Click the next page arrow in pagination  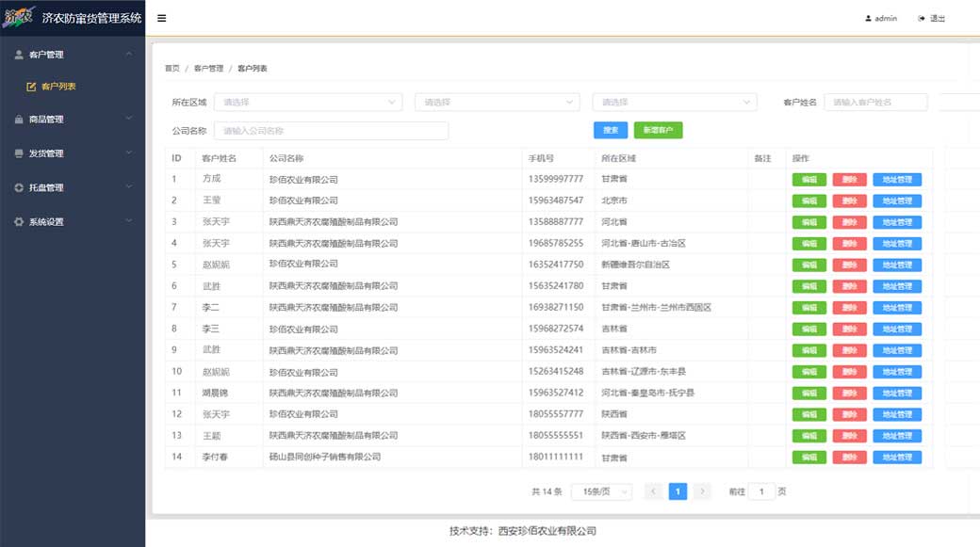pos(702,491)
